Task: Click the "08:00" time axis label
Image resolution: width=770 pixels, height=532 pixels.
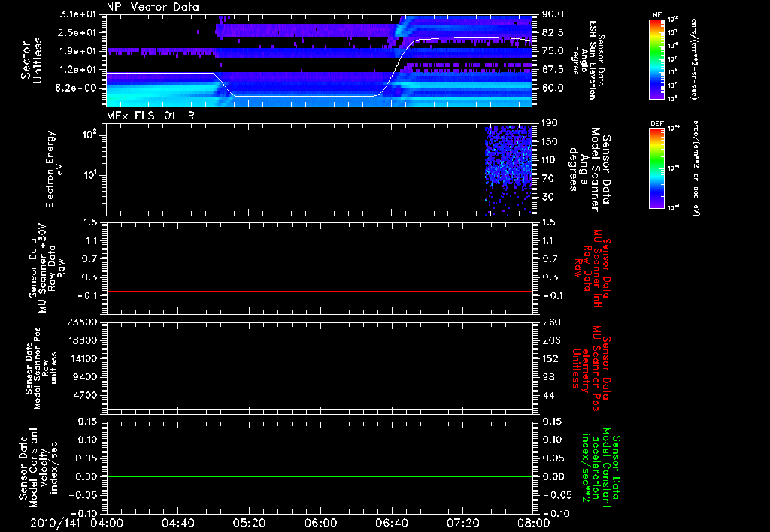Action: click(x=534, y=523)
